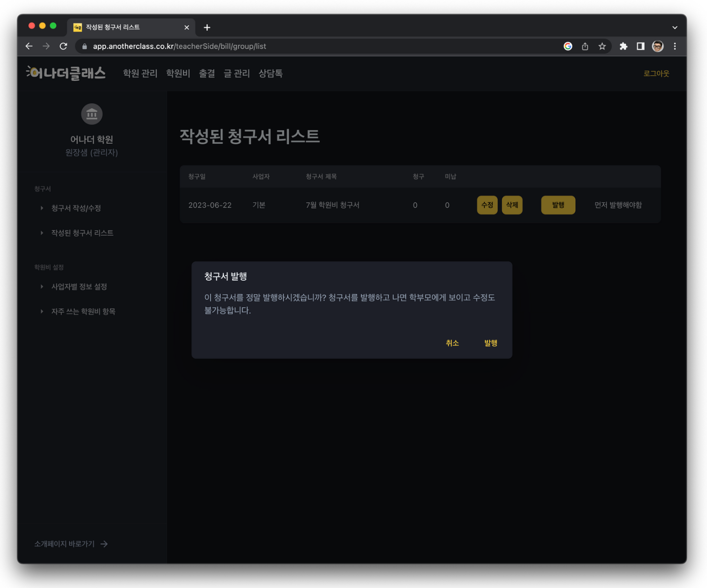Viewport: 707px width, 588px height.
Task: Click the 먼저 발행해야함 text
Action: point(618,205)
